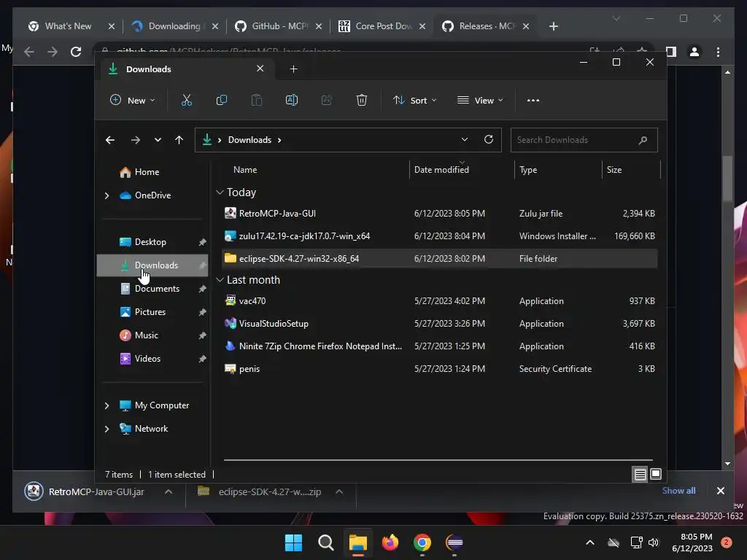The width and height of the screenshot is (747, 560).
Task: Open options arrow for RetroMCP-Java-GUI.jar download
Action: pos(169,491)
